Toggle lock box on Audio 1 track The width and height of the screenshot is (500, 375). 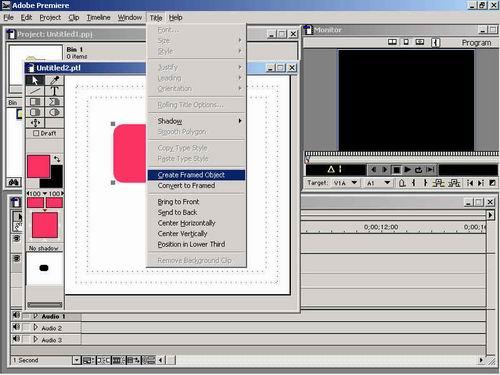[26, 316]
